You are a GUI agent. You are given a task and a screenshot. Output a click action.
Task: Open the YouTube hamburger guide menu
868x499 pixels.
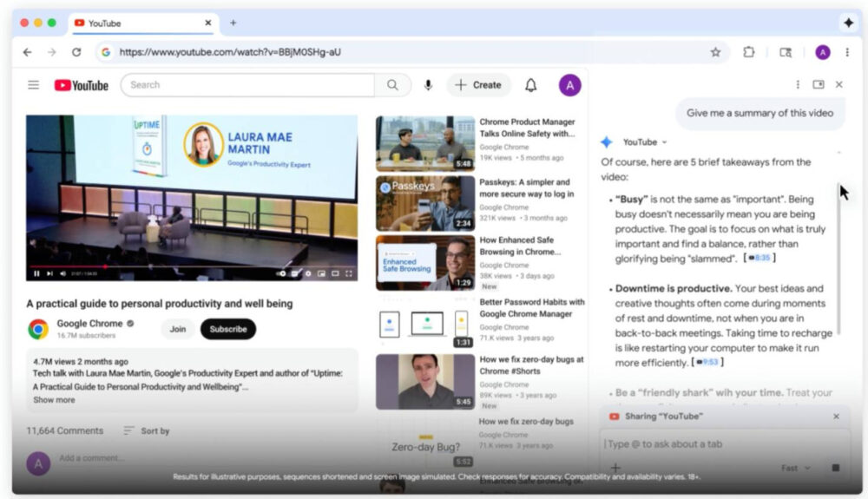click(33, 85)
